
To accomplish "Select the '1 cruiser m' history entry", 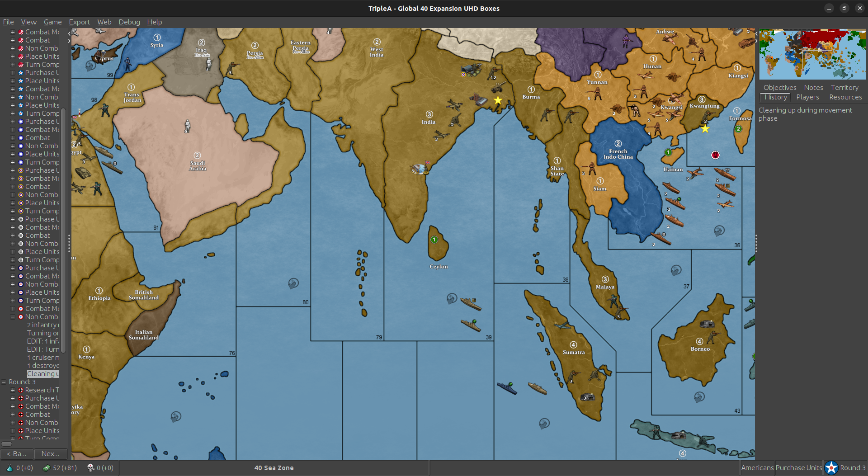I will pos(42,358).
